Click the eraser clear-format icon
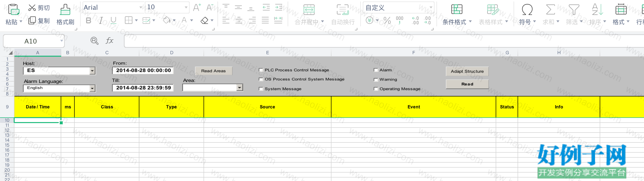 [x=205, y=20]
